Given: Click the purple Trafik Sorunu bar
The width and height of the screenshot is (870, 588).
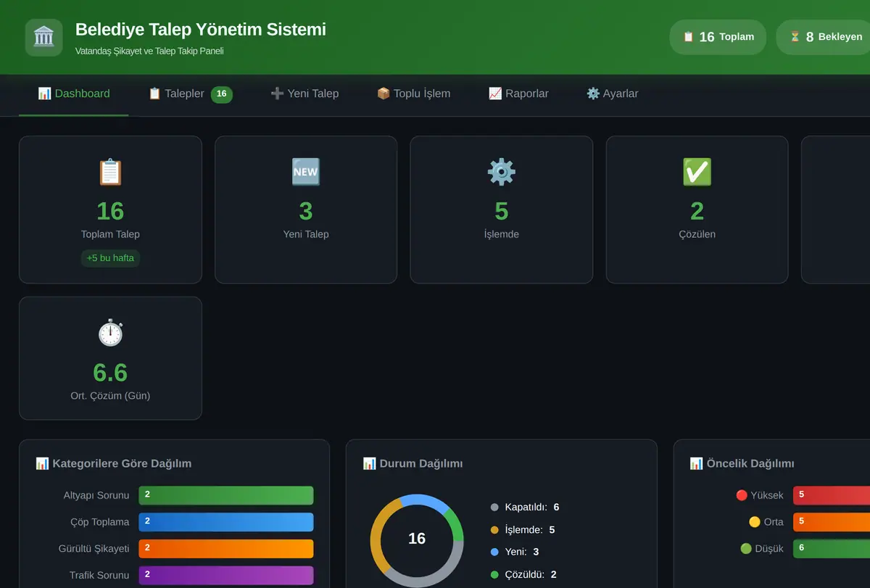Looking at the screenshot, I should click(226, 575).
